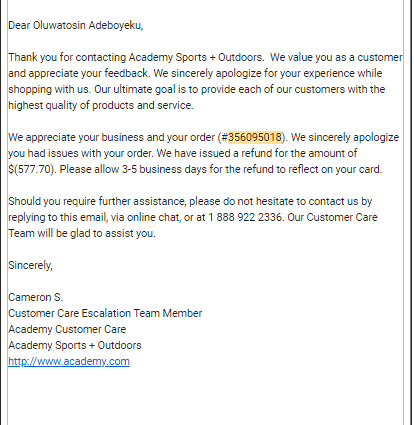Click 'Team will be glad to assist you'
Viewport: 414px width, 425px height.
81,233
